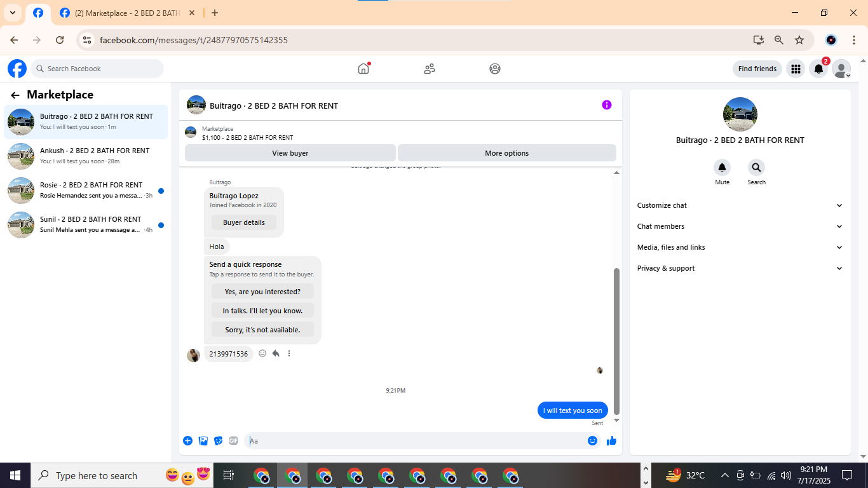This screenshot has height=488, width=868.
Task: Expand Chat members section
Action: point(740,226)
